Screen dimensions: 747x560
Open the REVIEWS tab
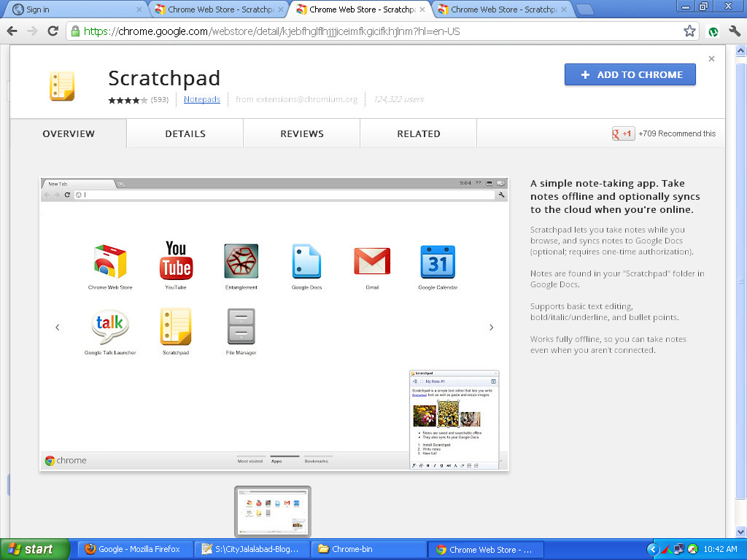tap(301, 134)
